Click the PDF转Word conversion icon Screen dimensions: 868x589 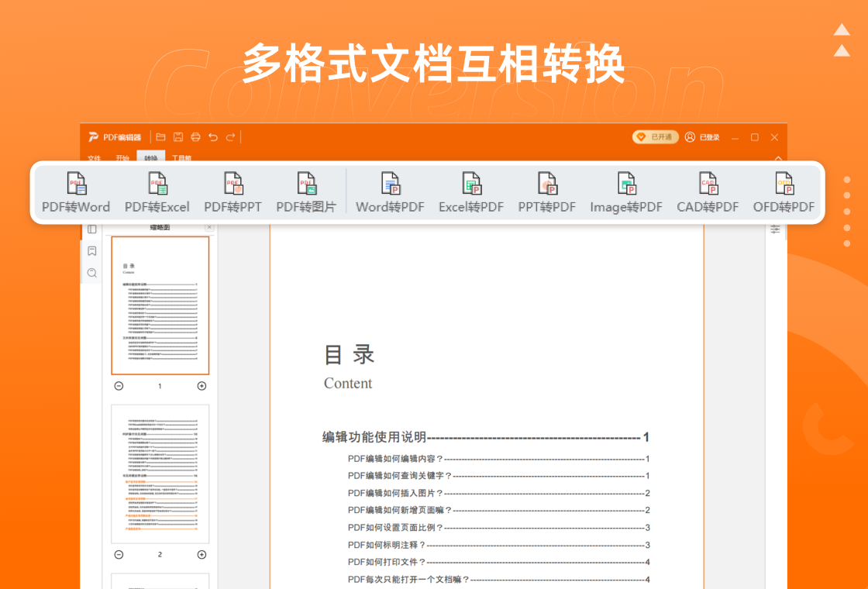76,192
